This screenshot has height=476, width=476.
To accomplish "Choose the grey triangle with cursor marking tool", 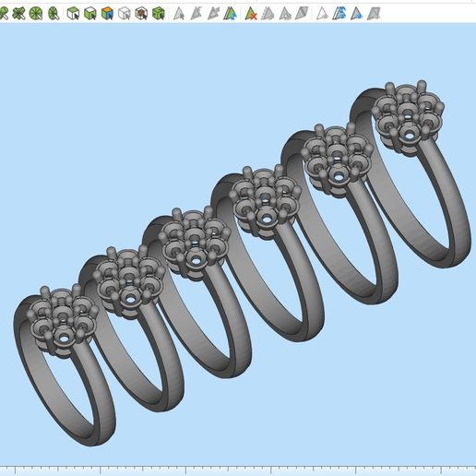I will pyautogui.click(x=179, y=14).
